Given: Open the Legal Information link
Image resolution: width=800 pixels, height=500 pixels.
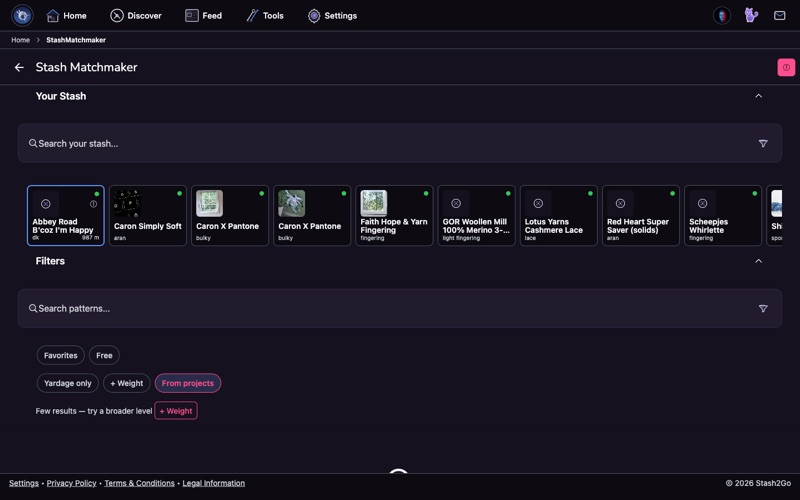Looking at the screenshot, I should click(214, 483).
